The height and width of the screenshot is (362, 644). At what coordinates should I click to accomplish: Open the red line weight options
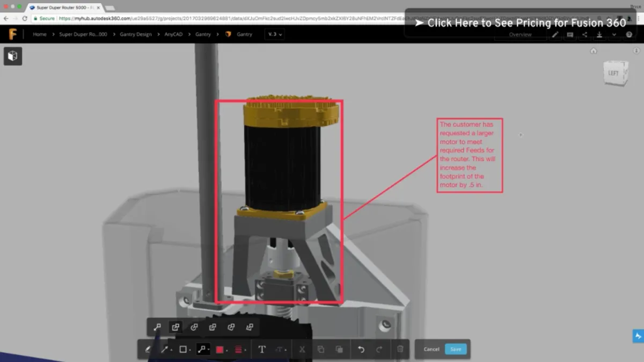239,349
